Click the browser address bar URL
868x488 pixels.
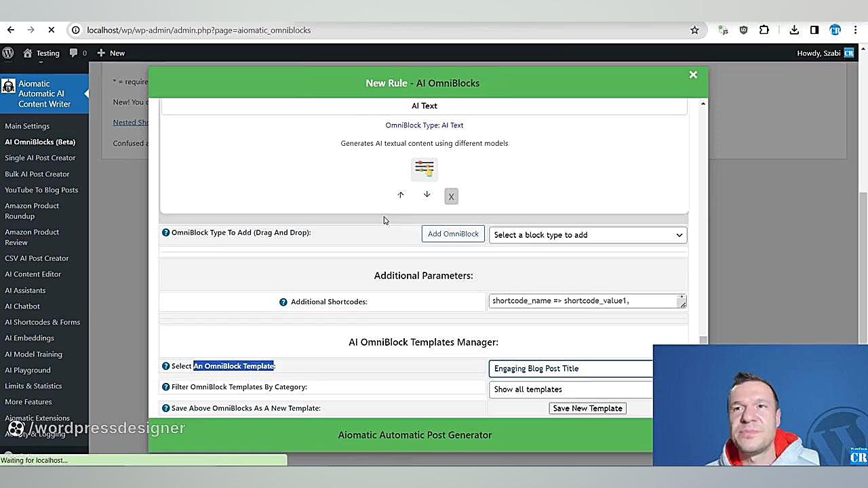coord(199,30)
